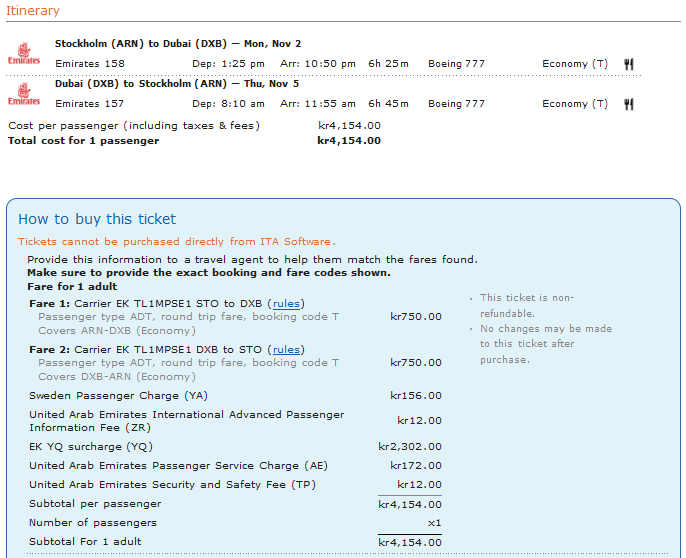The width and height of the screenshot is (686, 558).
Task: Click the Dep: 1:25 pm time
Action: click(228, 64)
